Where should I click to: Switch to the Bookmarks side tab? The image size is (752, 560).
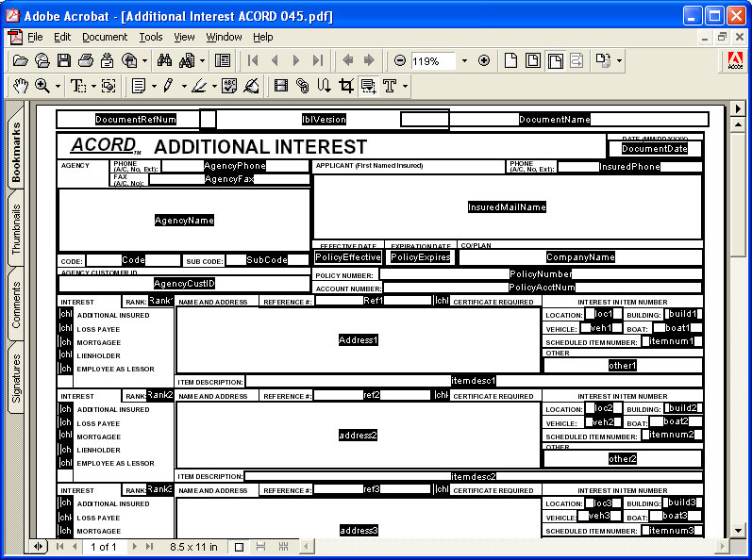click(17, 153)
